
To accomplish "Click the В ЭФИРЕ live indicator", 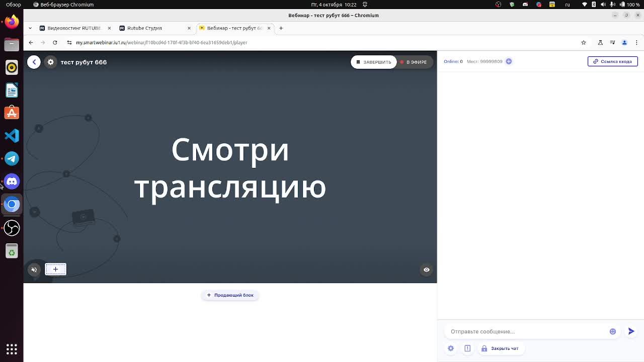I will pyautogui.click(x=414, y=62).
